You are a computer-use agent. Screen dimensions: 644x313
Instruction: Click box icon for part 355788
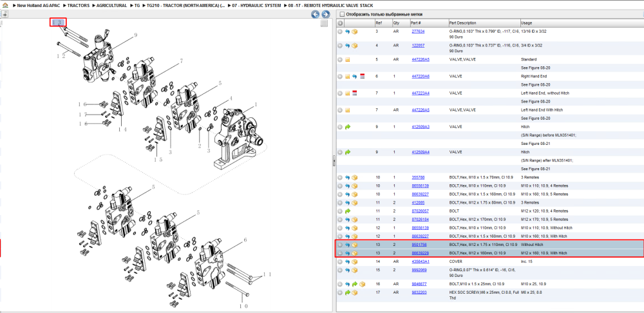coord(354,178)
